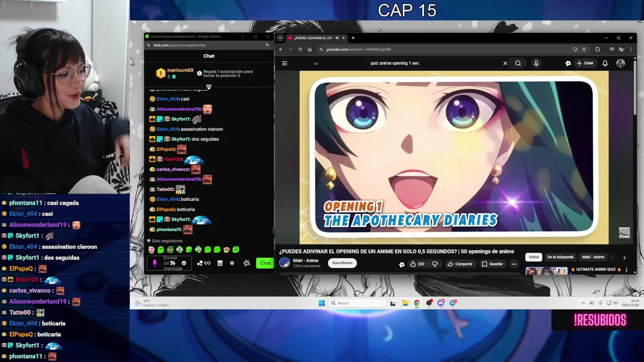Open YouTube notifications bell
644x362 pixels.
click(605, 63)
